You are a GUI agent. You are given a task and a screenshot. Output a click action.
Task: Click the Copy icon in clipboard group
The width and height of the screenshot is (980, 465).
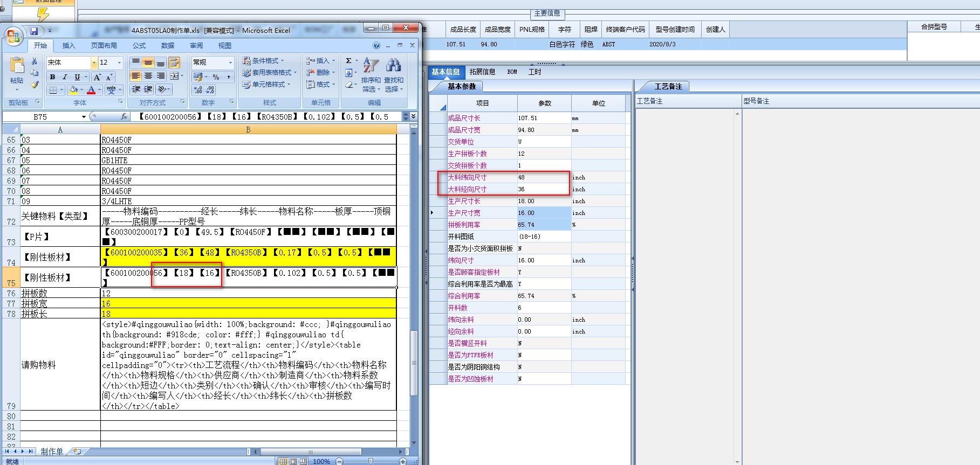pyautogui.click(x=34, y=73)
